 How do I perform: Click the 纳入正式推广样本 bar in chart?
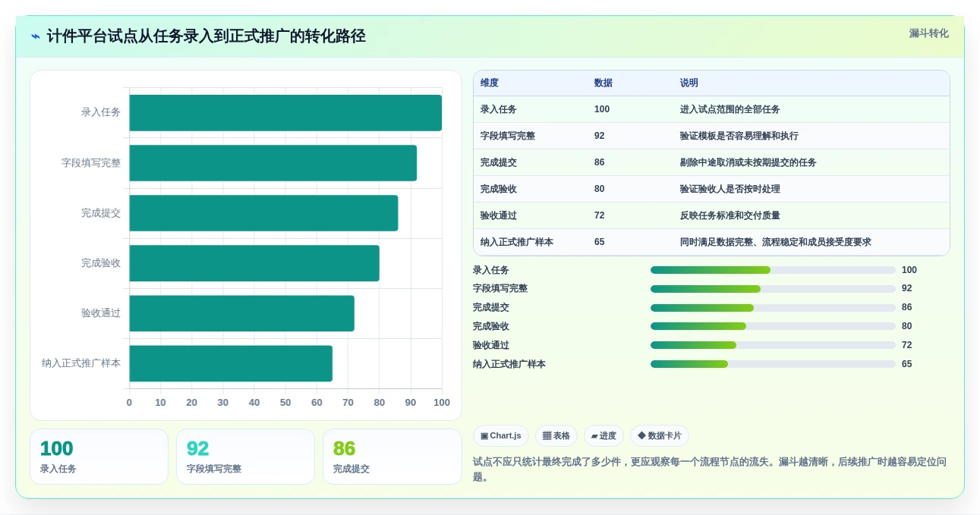(231, 363)
